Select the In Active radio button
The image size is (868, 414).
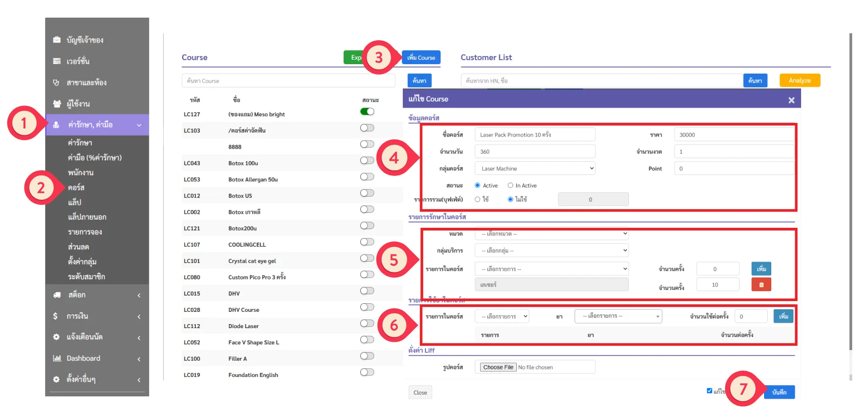pos(510,185)
